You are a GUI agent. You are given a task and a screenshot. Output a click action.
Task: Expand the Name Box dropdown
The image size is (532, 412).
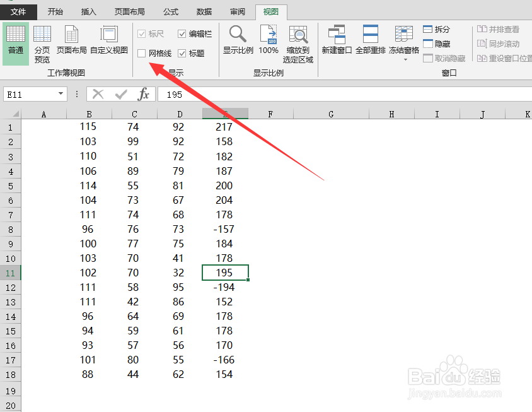point(61,93)
